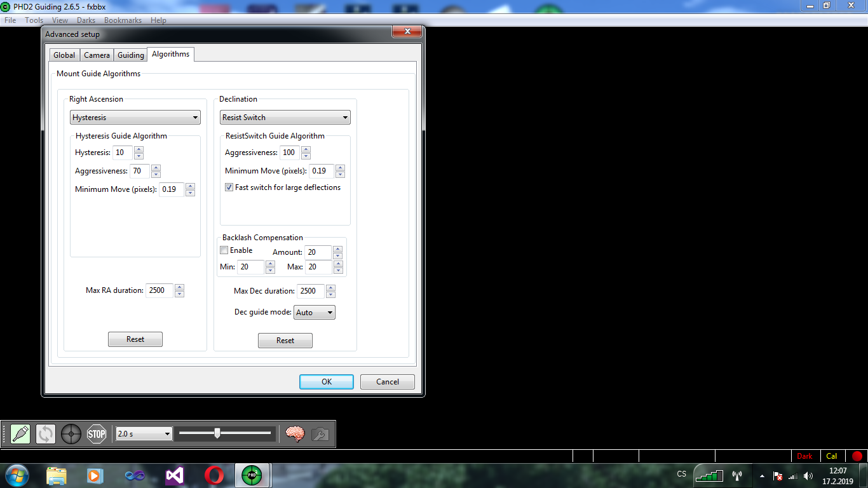Open the Darks menu

point(86,20)
